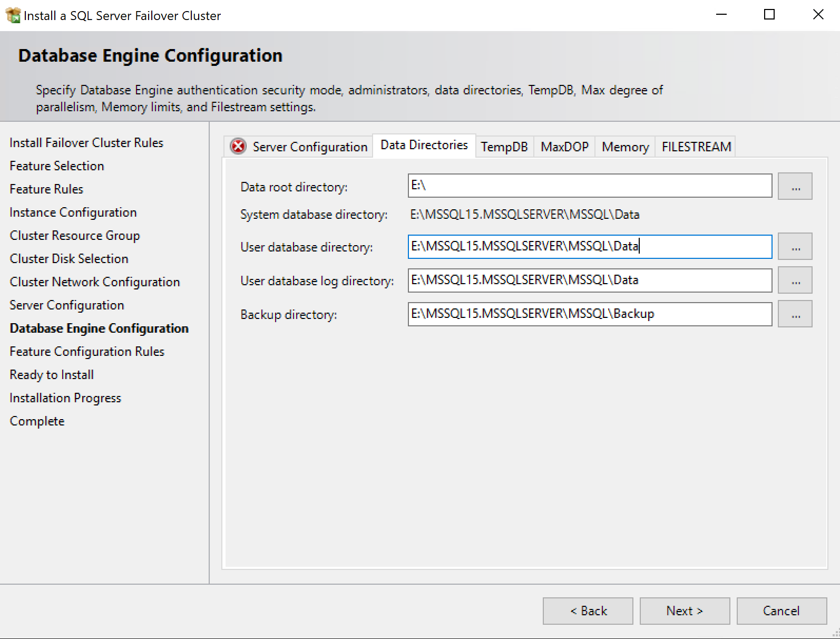
Task: Click the Next button
Action: [x=685, y=611]
